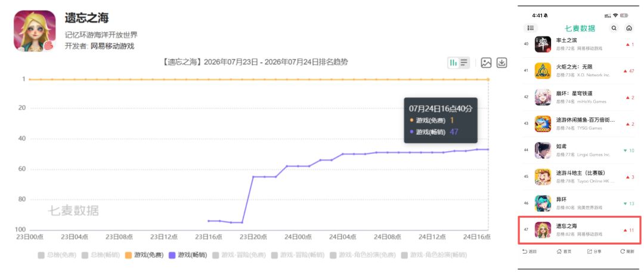The height and width of the screenshot is (275, 644).
Task: Click x-axis label 23日20点
Action: (253, 237)
